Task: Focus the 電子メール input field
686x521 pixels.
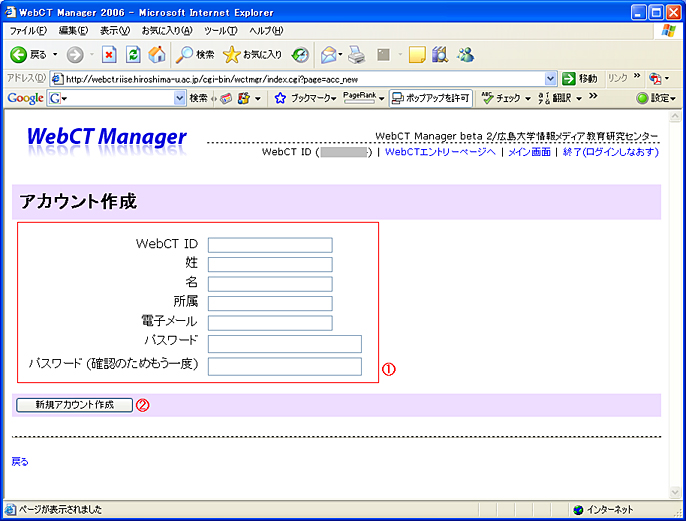Action: point(270,323)
